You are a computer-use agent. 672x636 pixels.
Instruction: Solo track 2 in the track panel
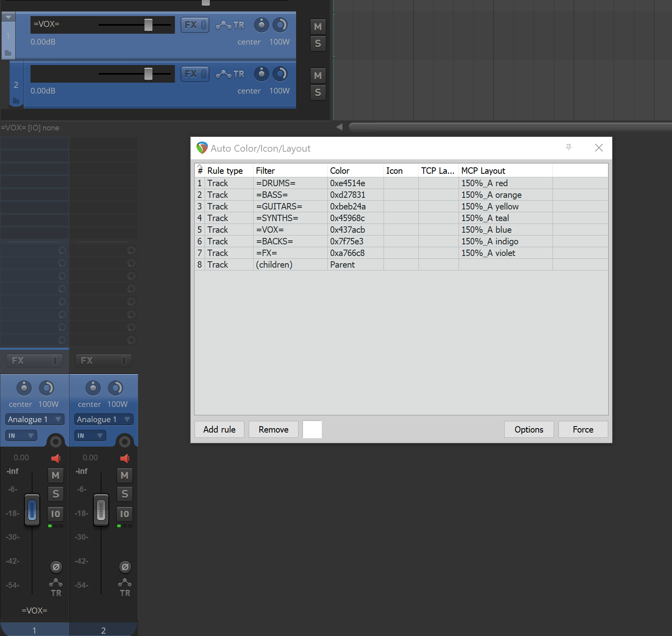point(318,93)
